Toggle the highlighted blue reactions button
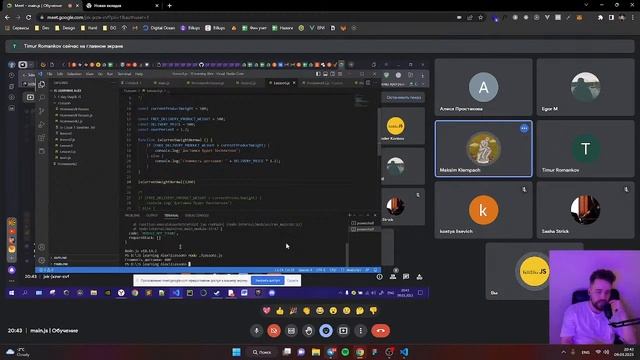Screen dimensions: 640x360 (x=326, y=331)
